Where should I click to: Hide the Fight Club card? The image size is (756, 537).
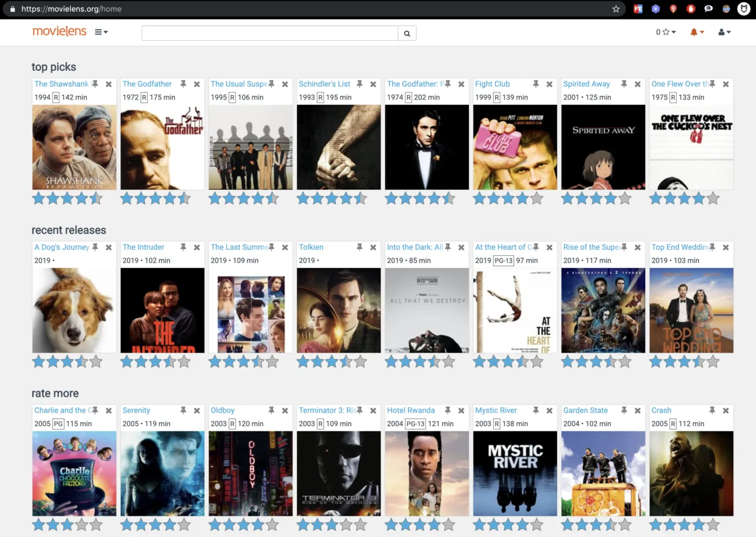click(549, 84)
